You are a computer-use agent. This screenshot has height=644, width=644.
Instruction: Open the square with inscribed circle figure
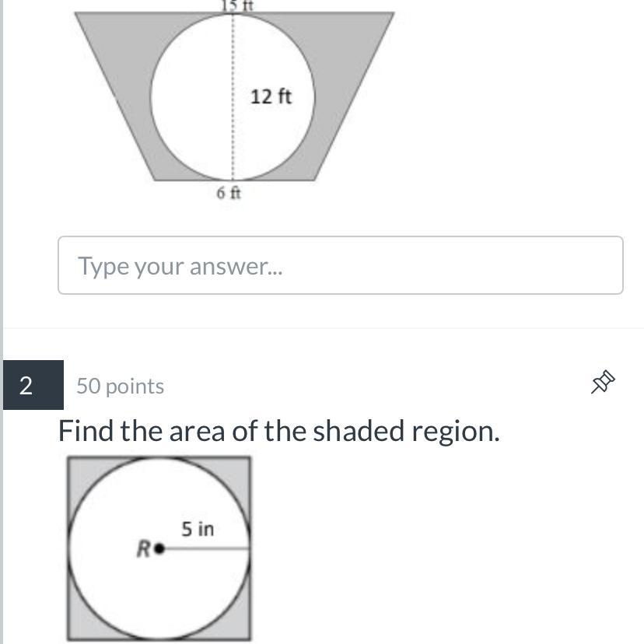point(159,549)
